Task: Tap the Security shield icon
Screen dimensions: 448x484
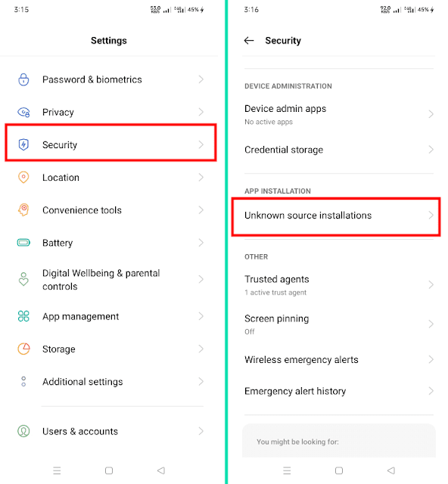Action: [23, 144]
